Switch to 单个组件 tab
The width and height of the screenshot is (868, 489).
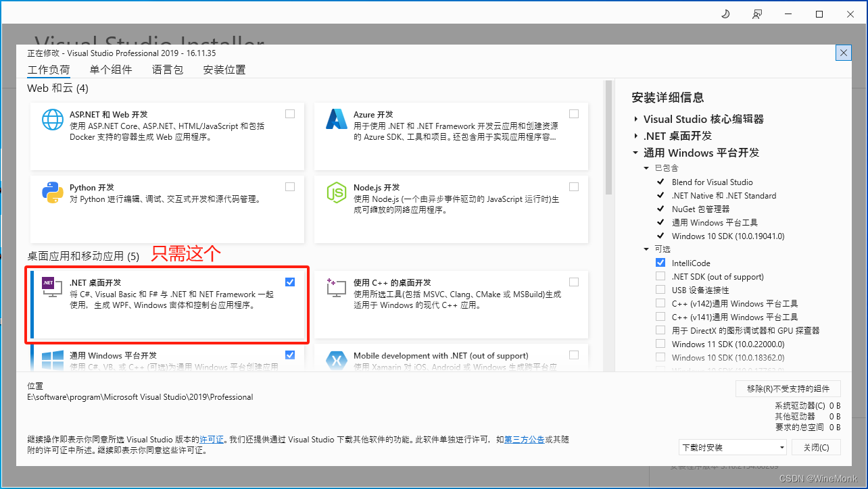pyautogui.click(x=111, y=70)
